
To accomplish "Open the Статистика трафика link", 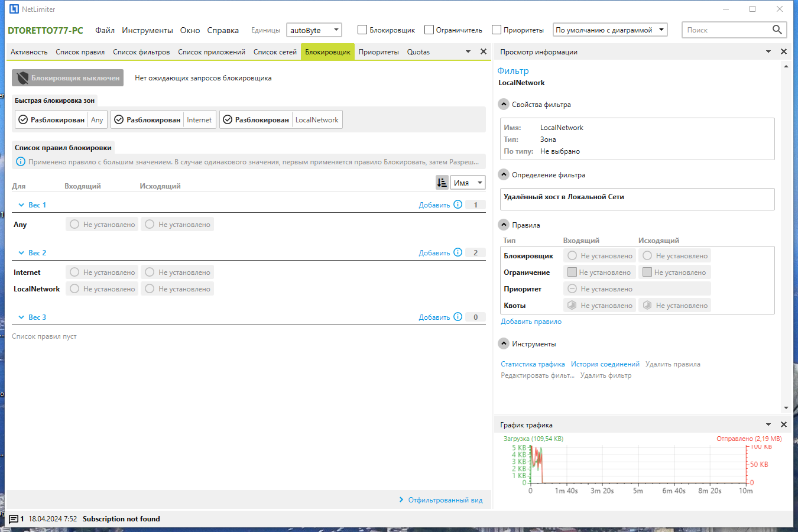I will click(533, 364).
